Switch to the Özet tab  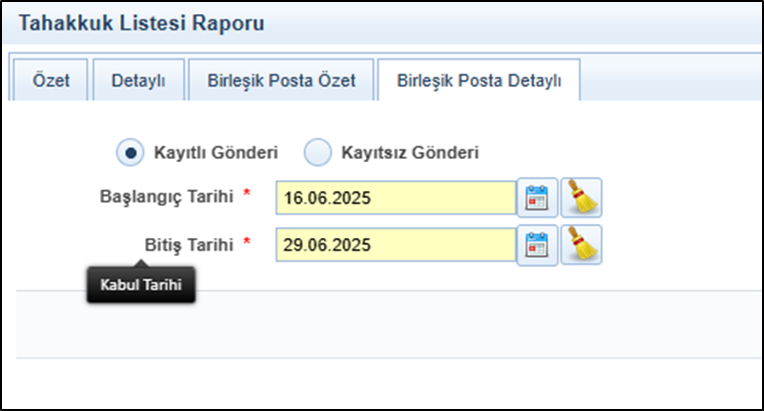pyautogui.click(x=51, y=80)
